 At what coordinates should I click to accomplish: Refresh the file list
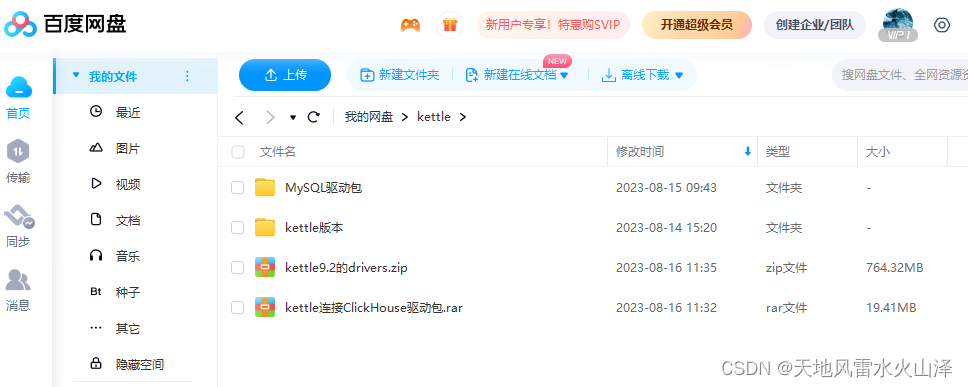click(x=314, y=117)
